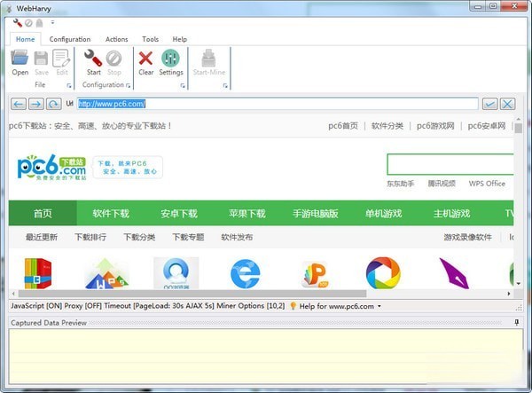
Task: Pin the Captured Data Preview panel
Action: coord(517,322)
